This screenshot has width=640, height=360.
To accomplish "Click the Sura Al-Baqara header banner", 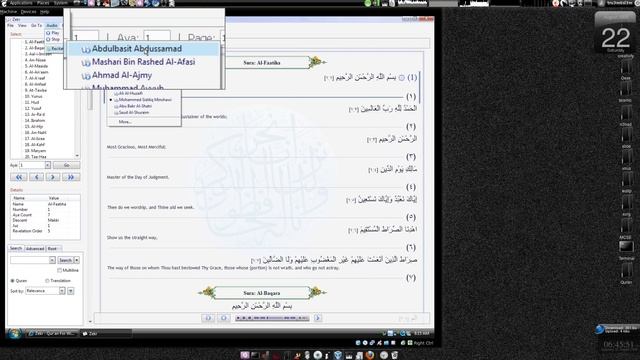I will [x=262, y=293].
